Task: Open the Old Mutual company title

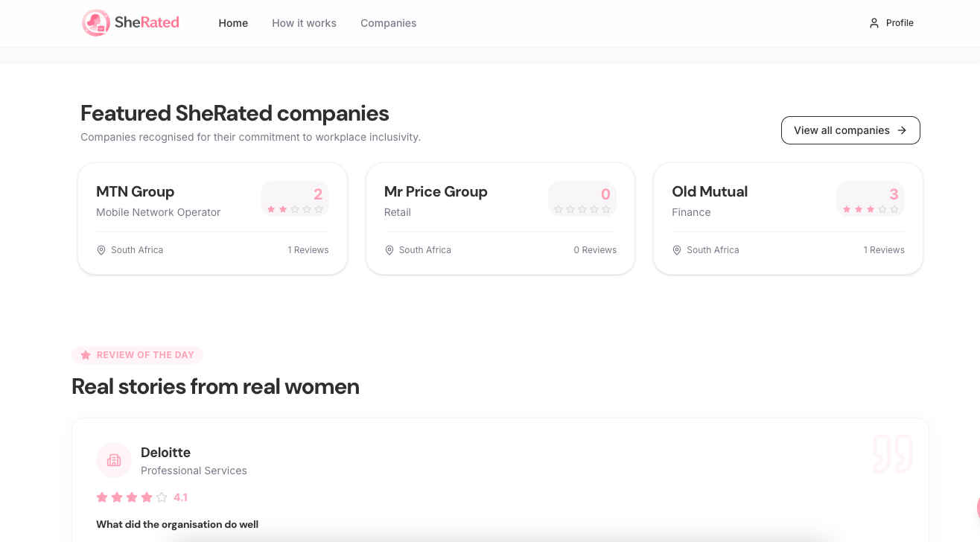Action: point(710,191)
